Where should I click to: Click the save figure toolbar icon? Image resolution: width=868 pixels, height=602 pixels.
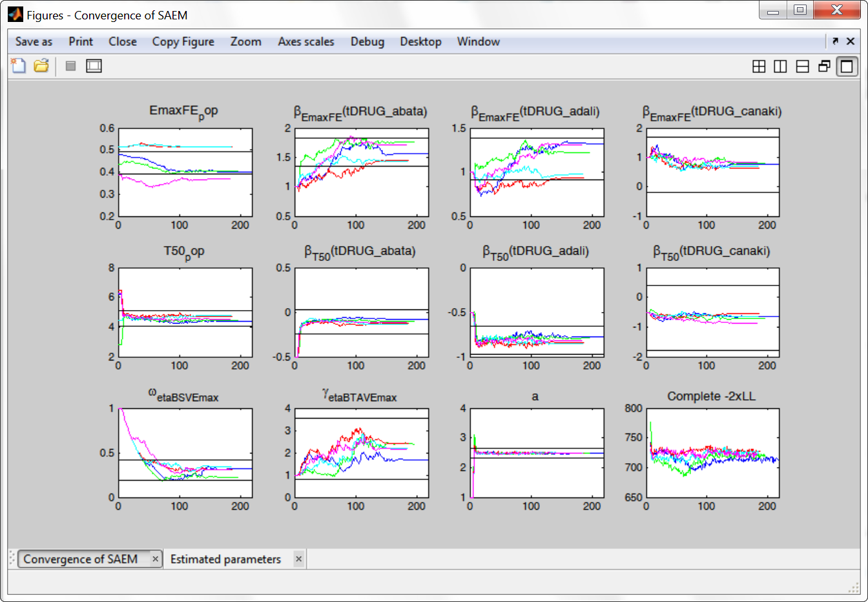70,65
